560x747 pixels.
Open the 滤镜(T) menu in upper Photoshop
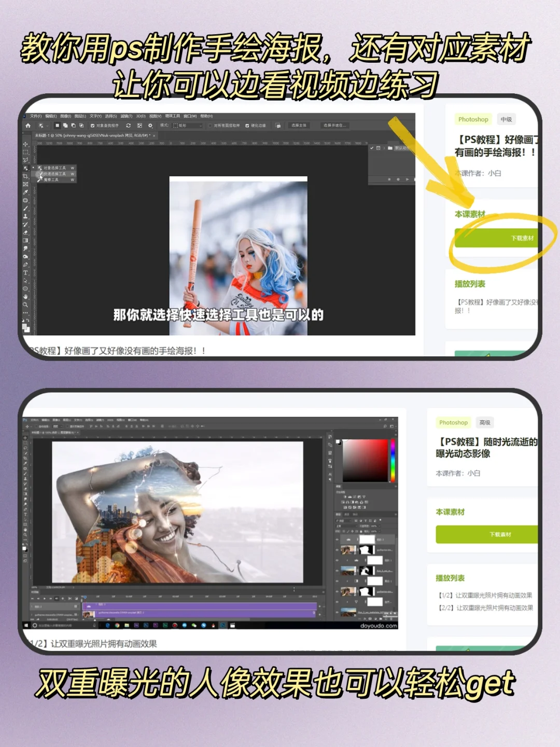[126, 116]
